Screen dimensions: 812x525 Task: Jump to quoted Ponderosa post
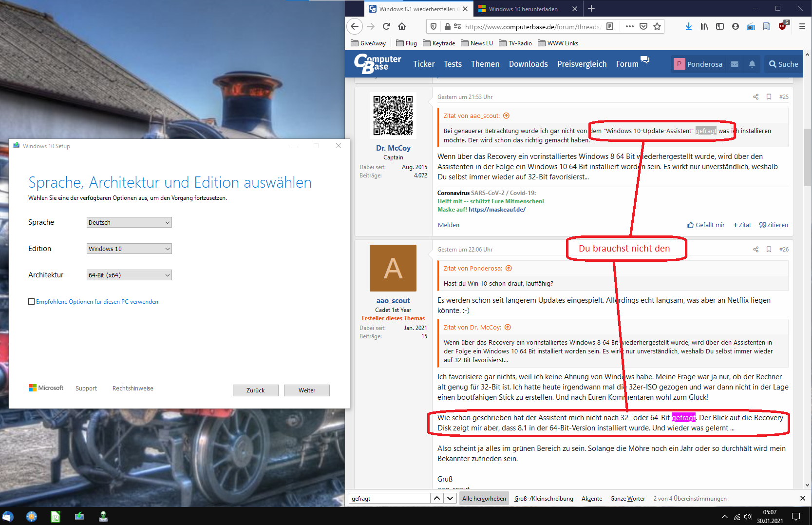509,268
